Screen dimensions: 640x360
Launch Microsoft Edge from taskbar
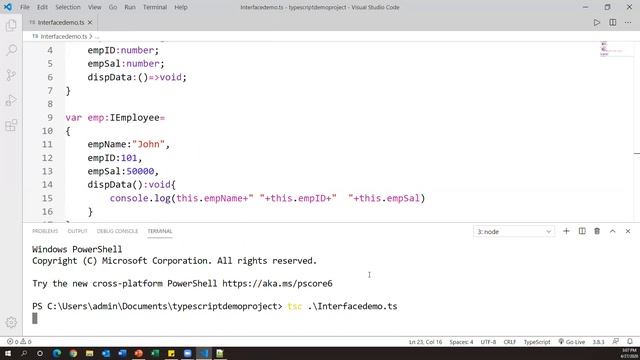(56, 353)
